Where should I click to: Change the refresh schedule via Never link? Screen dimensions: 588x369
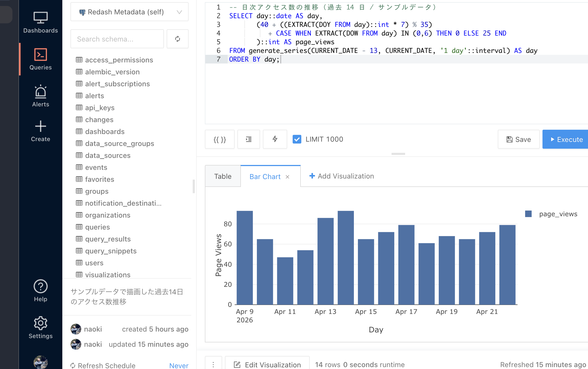click(179, 365)
